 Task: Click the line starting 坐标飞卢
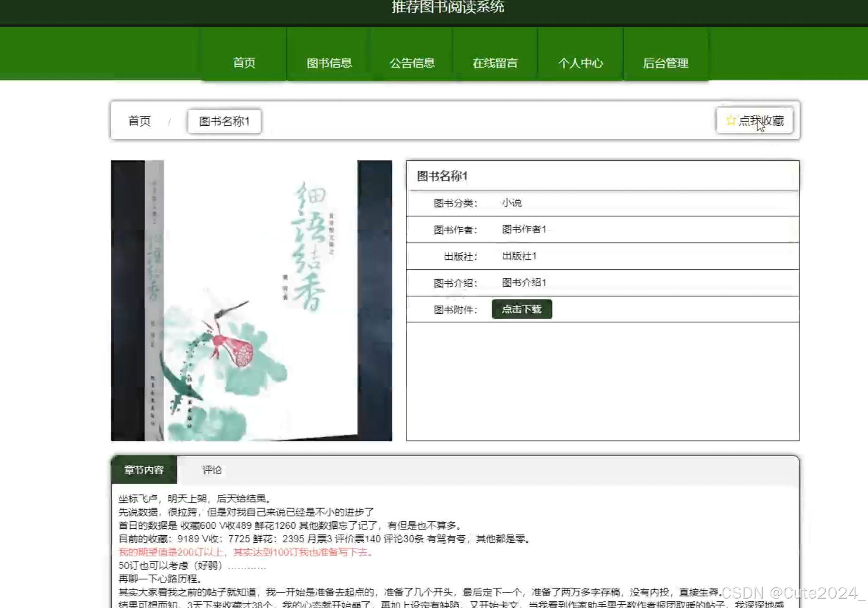(194, 498)
